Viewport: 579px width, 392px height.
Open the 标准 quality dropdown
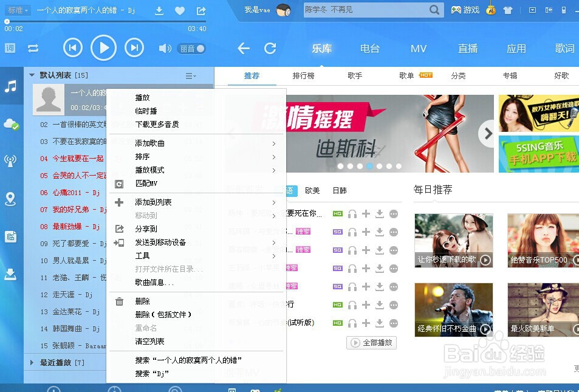18,10
